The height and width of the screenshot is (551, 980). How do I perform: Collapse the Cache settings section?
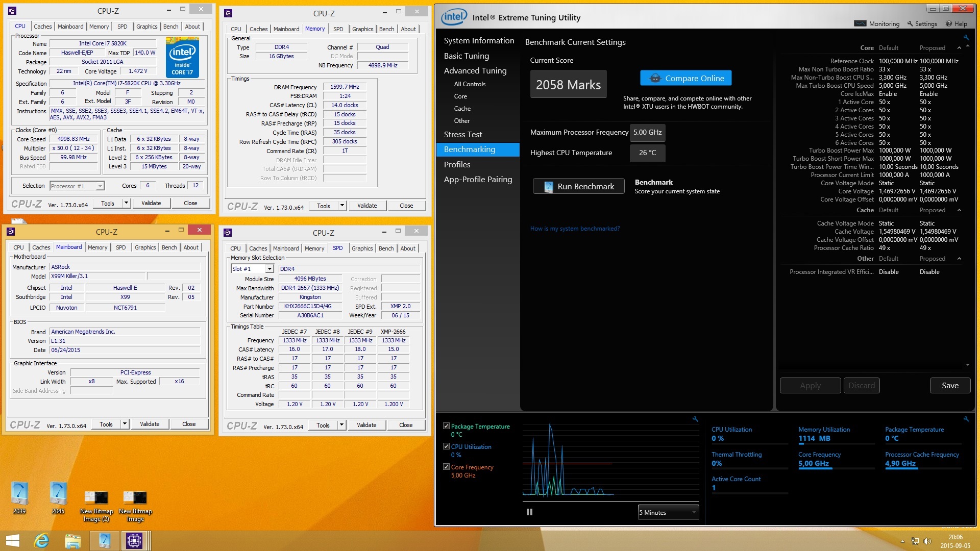tap(959, 210)
